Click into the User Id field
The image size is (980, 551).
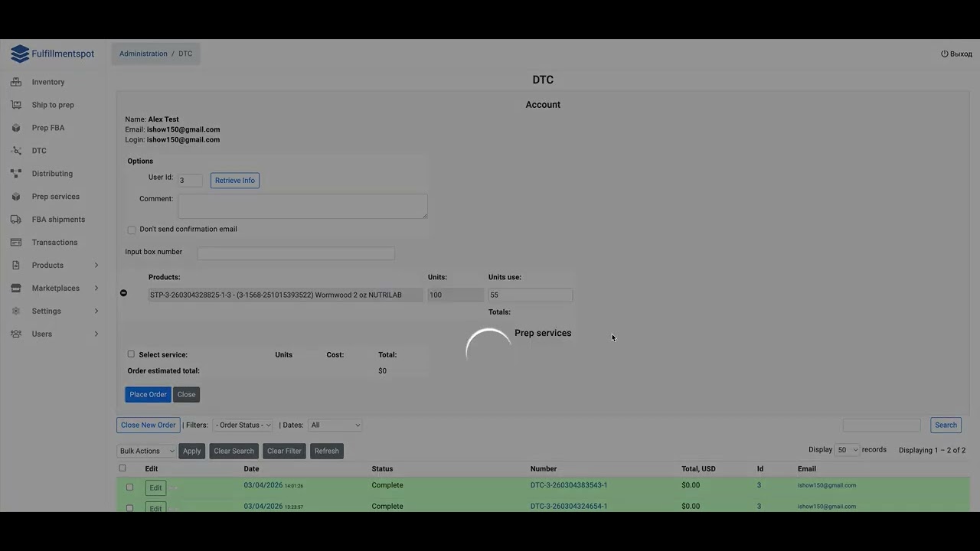(191, 181)
